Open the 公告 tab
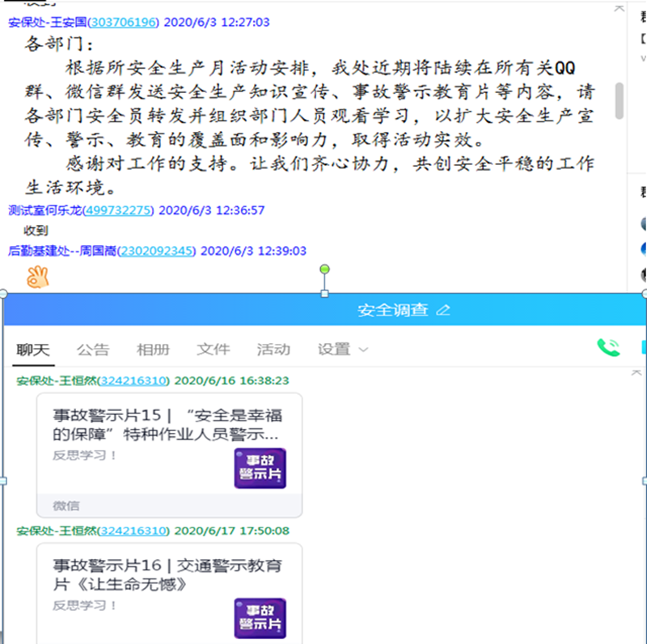The width and height of the screenshot is (647, 644). point(93,350)
